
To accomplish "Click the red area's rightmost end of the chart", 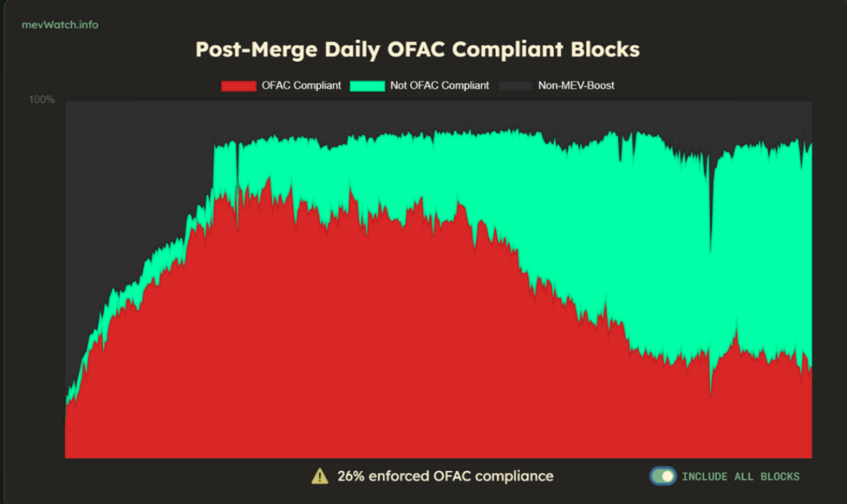I will click(x=808, y=415).
